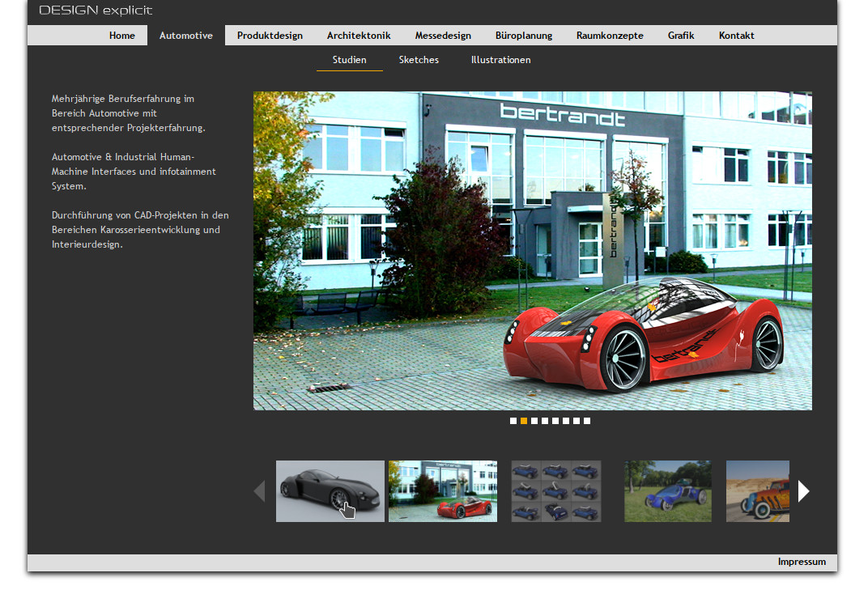Open the Home menu item
868x607 pixels.
click(x=121, y=36)
